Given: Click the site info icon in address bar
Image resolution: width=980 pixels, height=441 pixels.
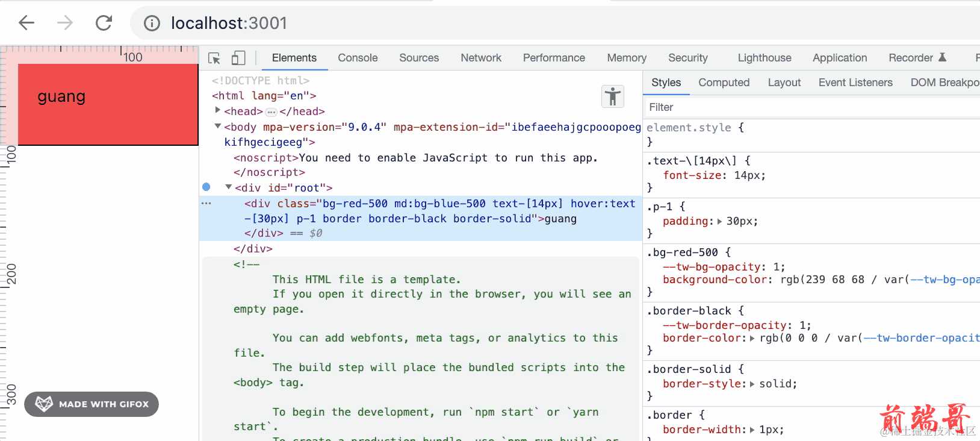Looking at the screenshot, I should coord(152,23).
